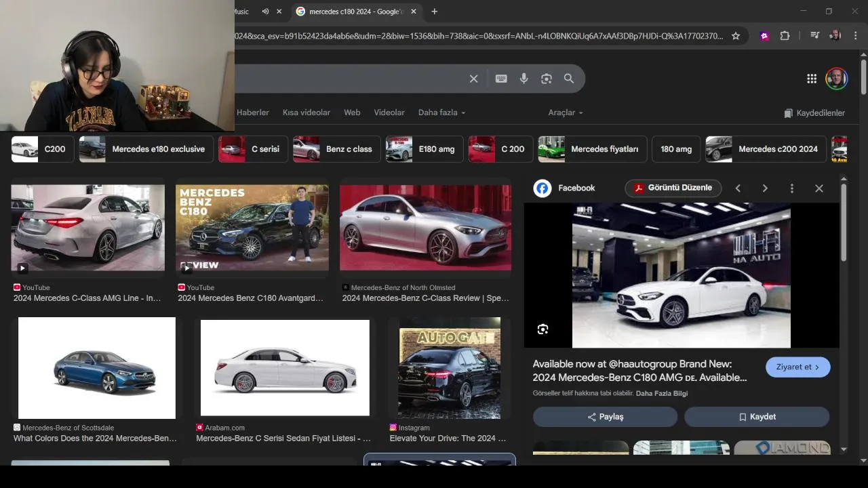868x488 pixels.
Task: Select the E180 amg chip
Action: point(425,149)
